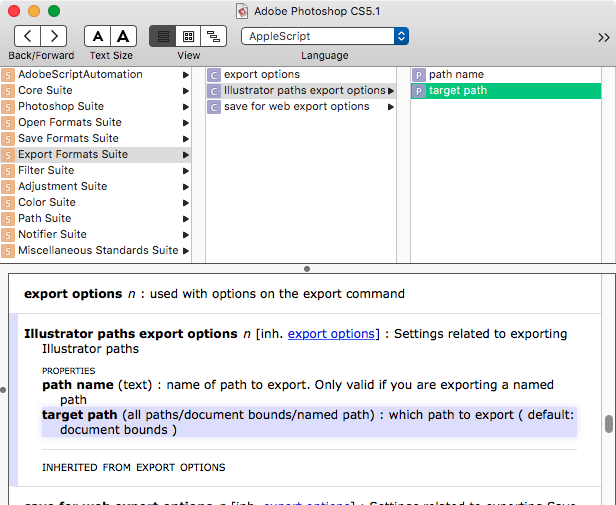Image resolution: width=616 pixels, height=505 pixels.
Task: Expand Filter Suite disclosure arrow
Action: 185,171
